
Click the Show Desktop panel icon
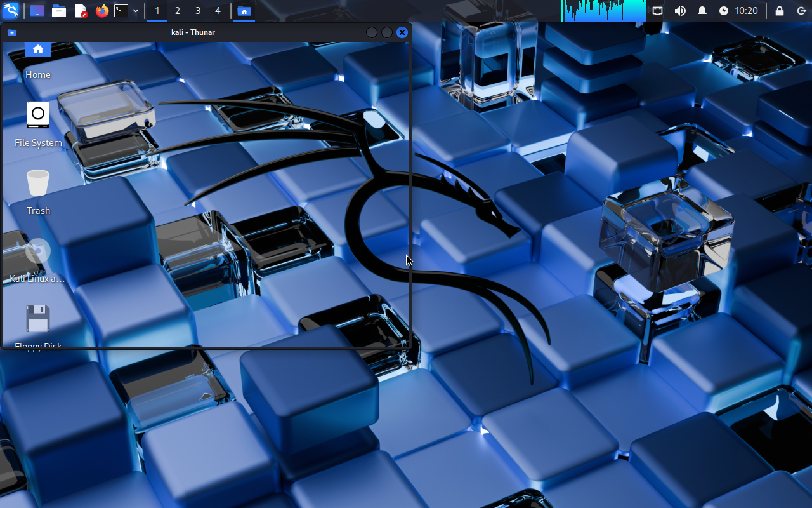(x=37, y=11)
